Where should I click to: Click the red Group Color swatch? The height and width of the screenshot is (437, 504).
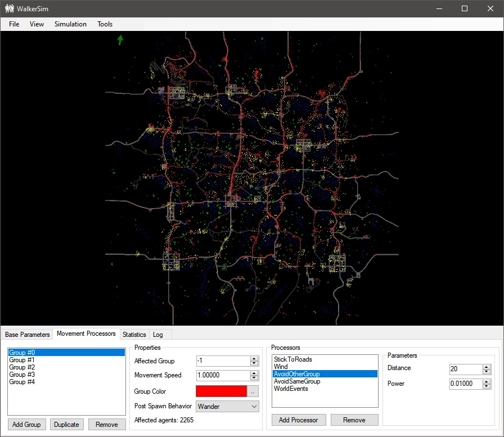[x=221, y=391]
